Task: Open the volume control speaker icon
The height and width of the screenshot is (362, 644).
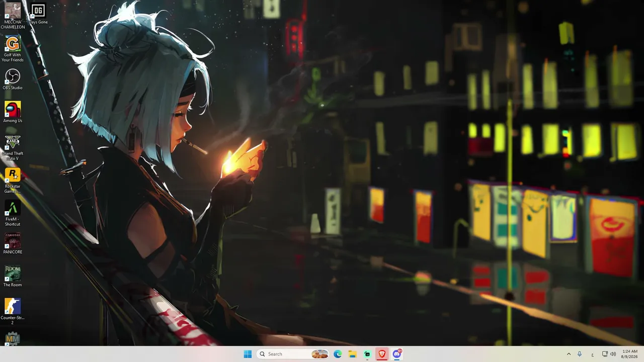Action: 613,354
